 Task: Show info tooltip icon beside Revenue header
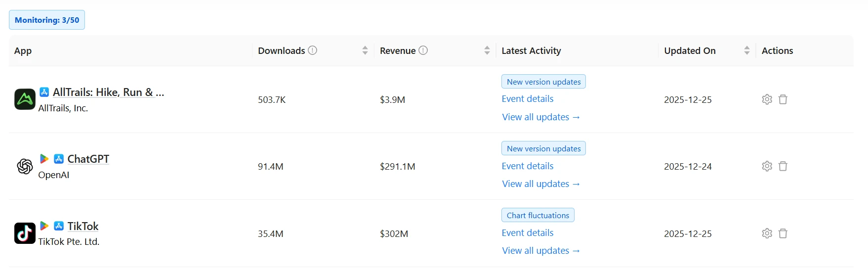pos(423,50)
